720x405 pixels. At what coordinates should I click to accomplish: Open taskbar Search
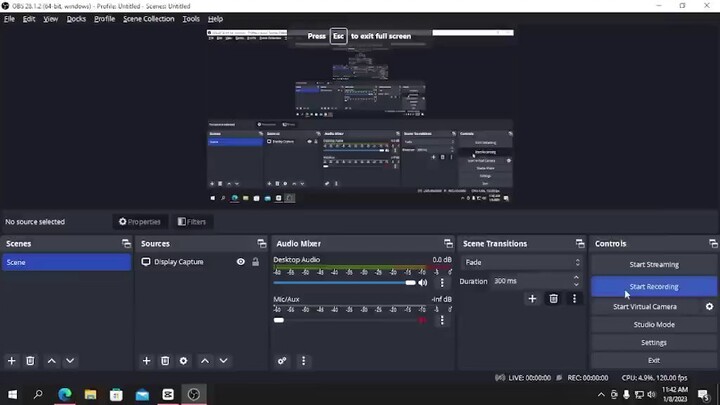click(38, 394)
